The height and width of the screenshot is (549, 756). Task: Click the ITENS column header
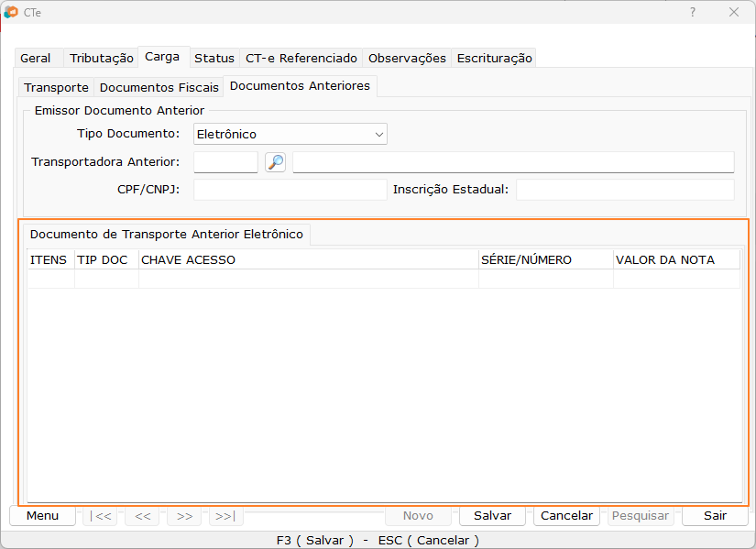(x=50, y=259)
